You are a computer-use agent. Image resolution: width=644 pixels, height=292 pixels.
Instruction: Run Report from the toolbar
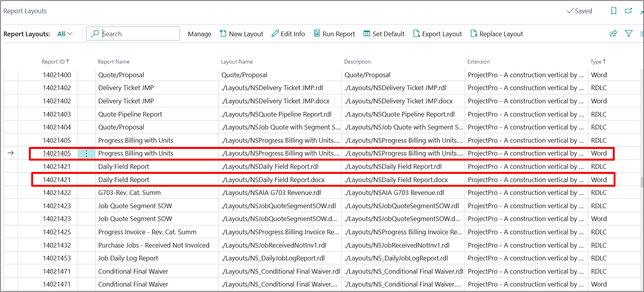[x=334, y=34]
